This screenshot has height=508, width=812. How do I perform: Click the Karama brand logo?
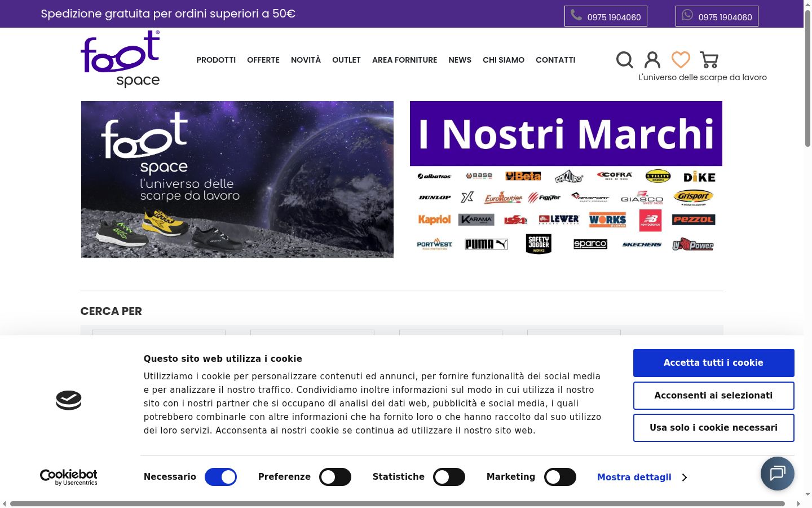[x=476, y=220]
